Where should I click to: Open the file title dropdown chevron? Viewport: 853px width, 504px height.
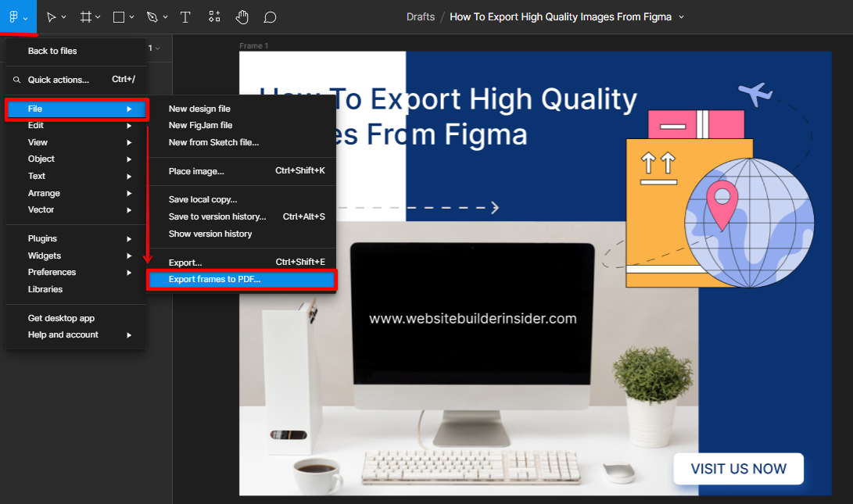point(681,17)
